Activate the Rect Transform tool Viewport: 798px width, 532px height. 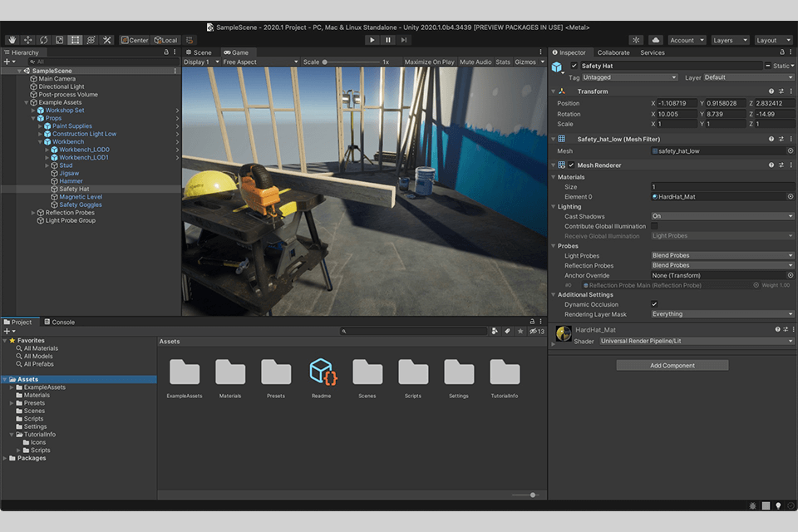tap(75, 40)
